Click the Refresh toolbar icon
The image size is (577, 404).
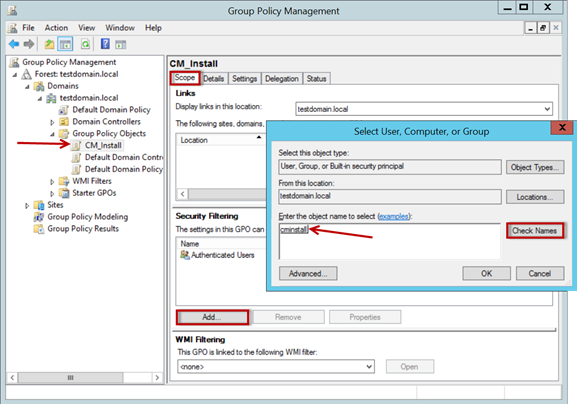tap(85, 45)
